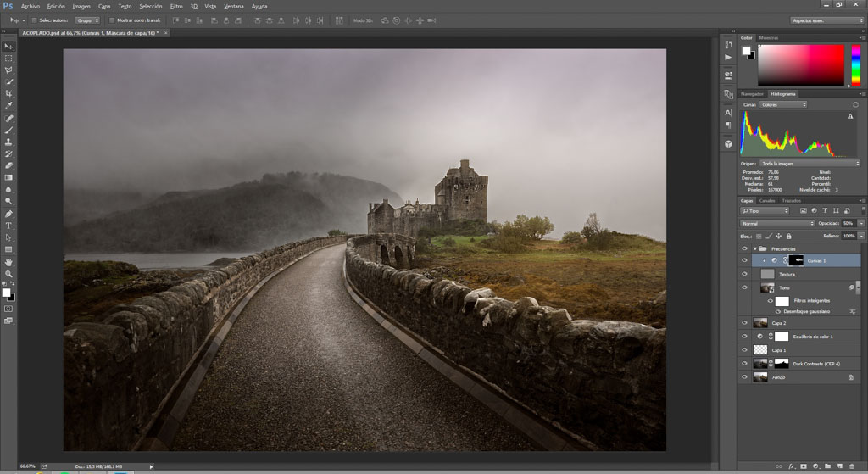Switch to the Navigator panel tab
The image size is (868, 474).
(x=752, y=93)
